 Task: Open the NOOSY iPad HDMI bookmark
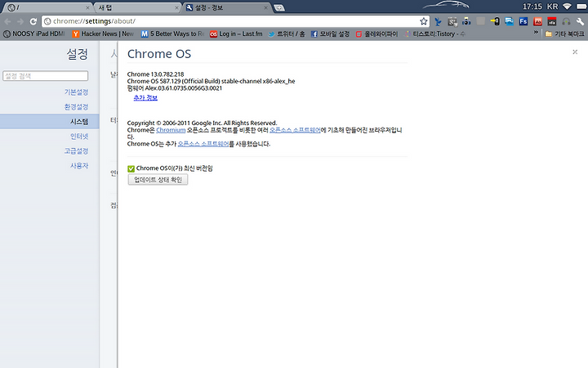[34, 34]
